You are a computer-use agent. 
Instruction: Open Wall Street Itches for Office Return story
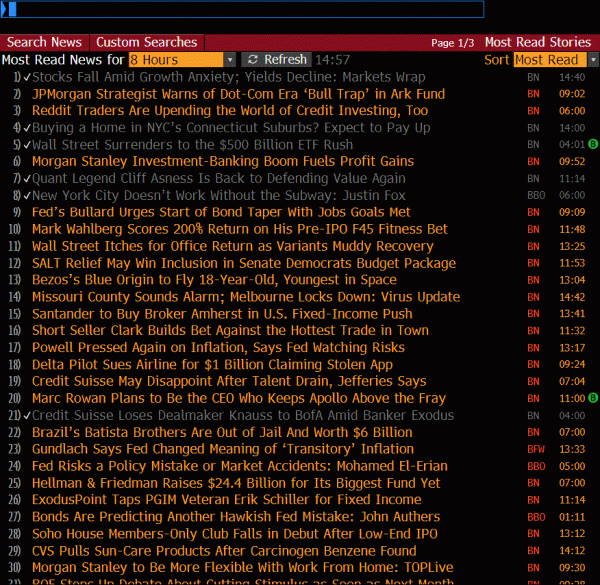coord(233,246)
